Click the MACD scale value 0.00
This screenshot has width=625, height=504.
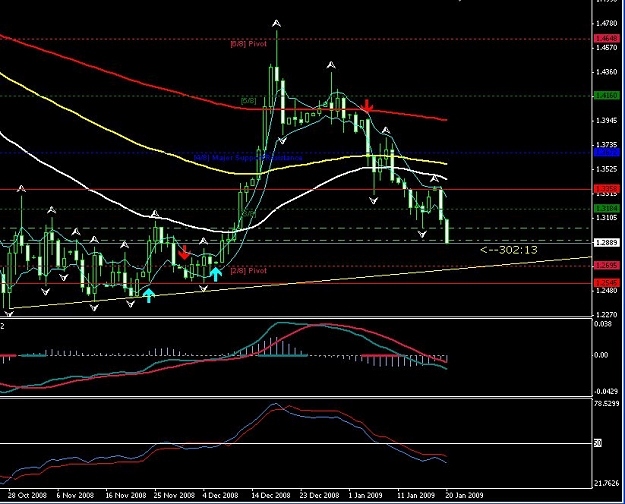[601, 355]
